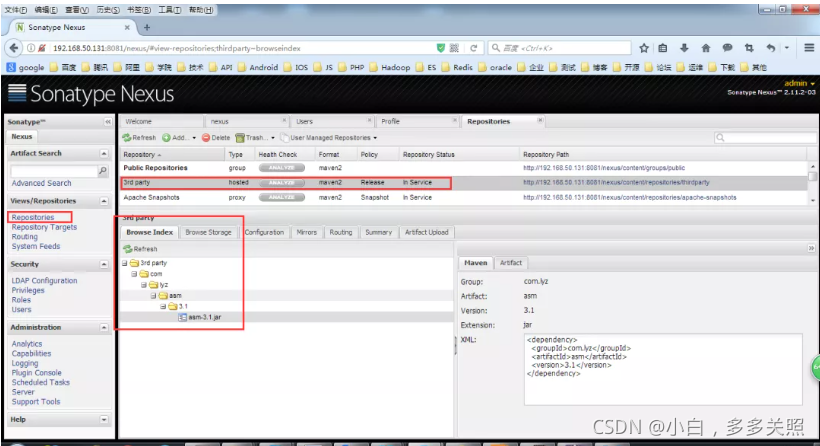Open Scheduled Tasks link
Viewport: 820px width, 446px height.
40,383
